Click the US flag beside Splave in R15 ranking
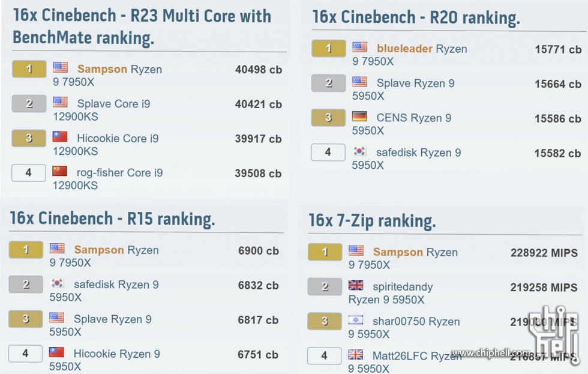 tap(56, 318)
